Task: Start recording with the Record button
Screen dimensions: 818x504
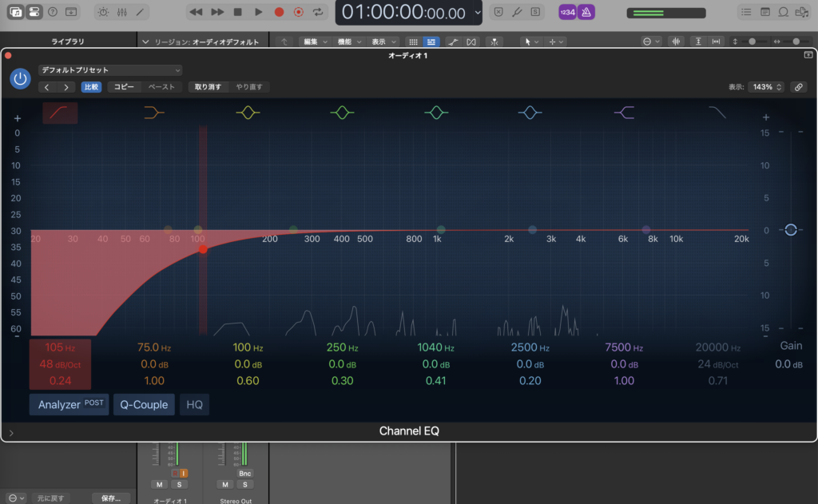Action: (279, 12)
